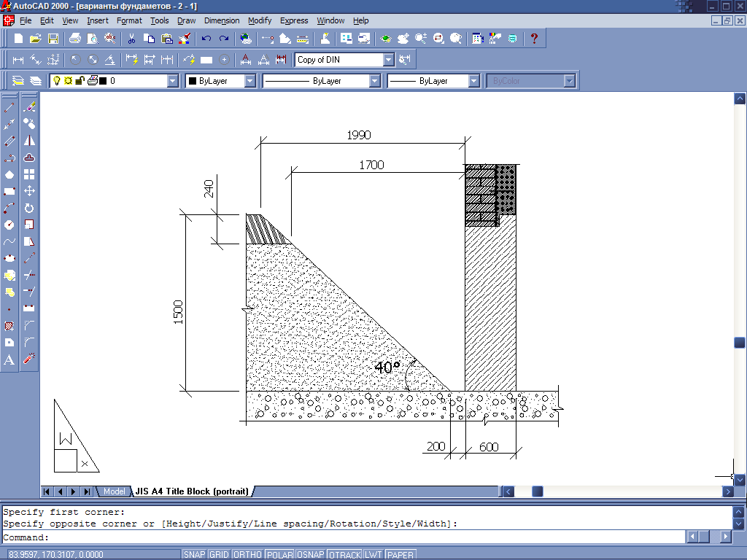Click the LWT lineweight button
747x560 pixels.
[373, 555]
